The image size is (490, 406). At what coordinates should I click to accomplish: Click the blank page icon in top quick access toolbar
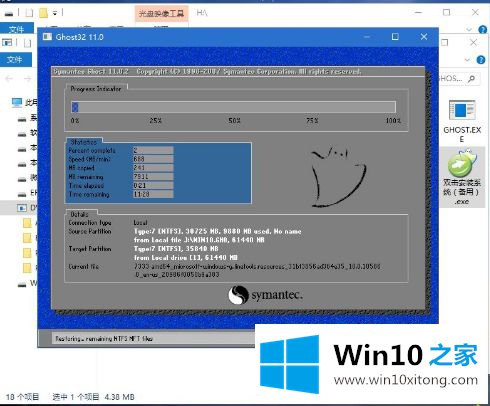coord(29,13)
